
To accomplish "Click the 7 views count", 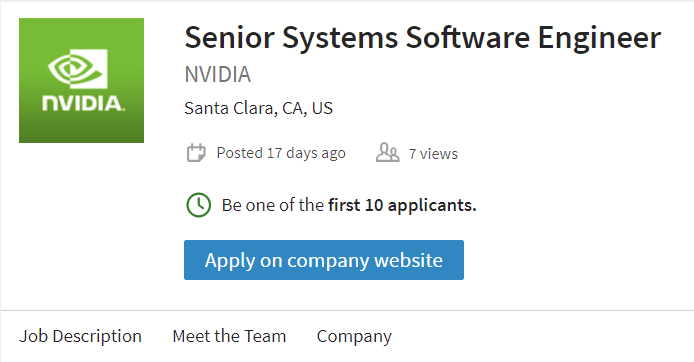I will pos(433,154).
